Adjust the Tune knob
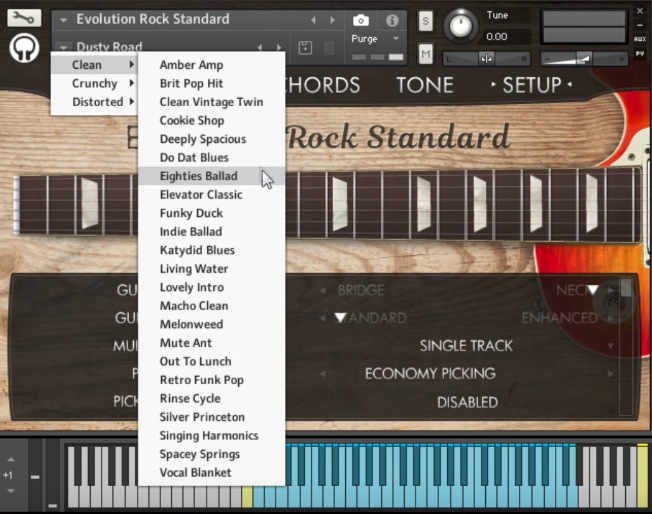Screen dimensions: 652x514 point(461,26)
